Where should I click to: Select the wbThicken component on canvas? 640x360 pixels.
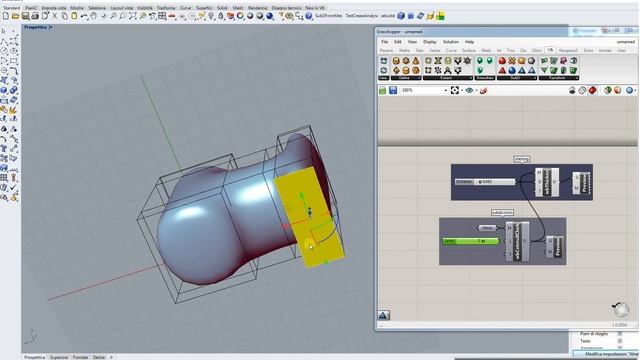(x=547, y=182)
